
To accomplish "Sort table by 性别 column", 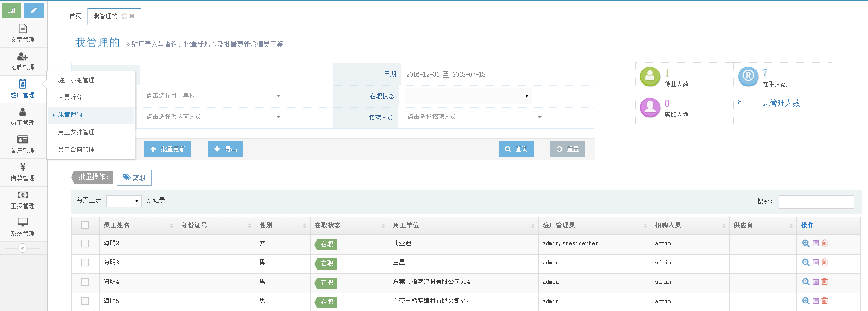I will [x=283, y=225].
